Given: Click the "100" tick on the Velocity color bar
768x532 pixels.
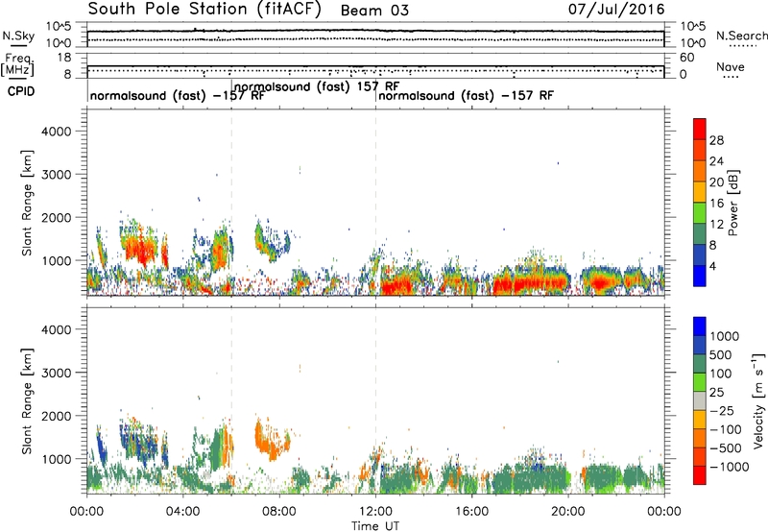Looking at the screenshot, I should (721, 374).
